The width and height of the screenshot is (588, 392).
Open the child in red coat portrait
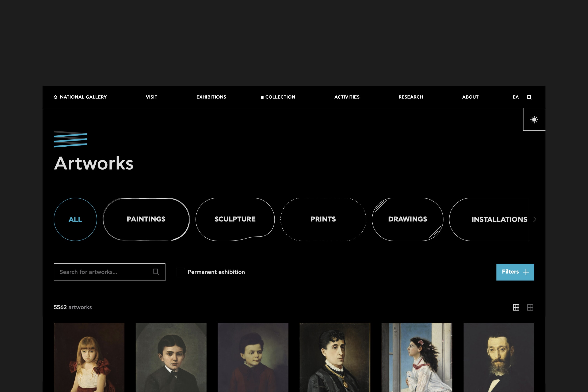(x=253, y=357)
